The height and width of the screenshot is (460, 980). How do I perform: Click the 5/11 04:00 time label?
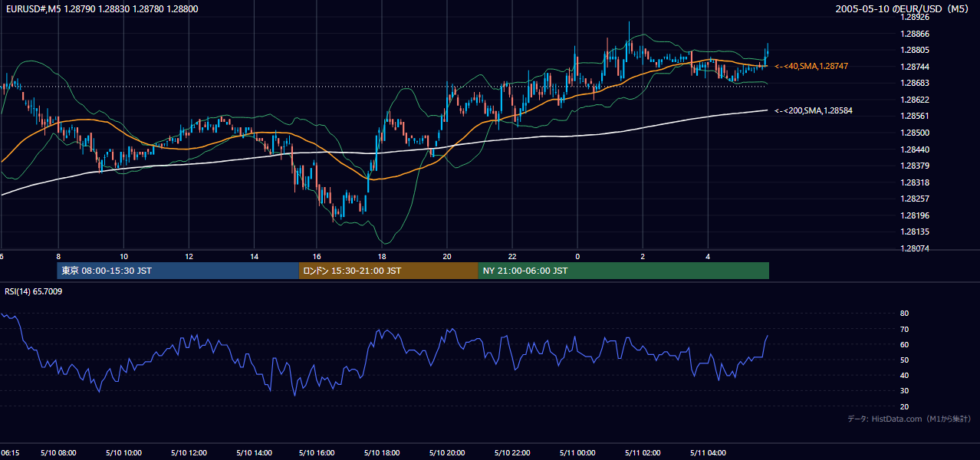point(709,453)
